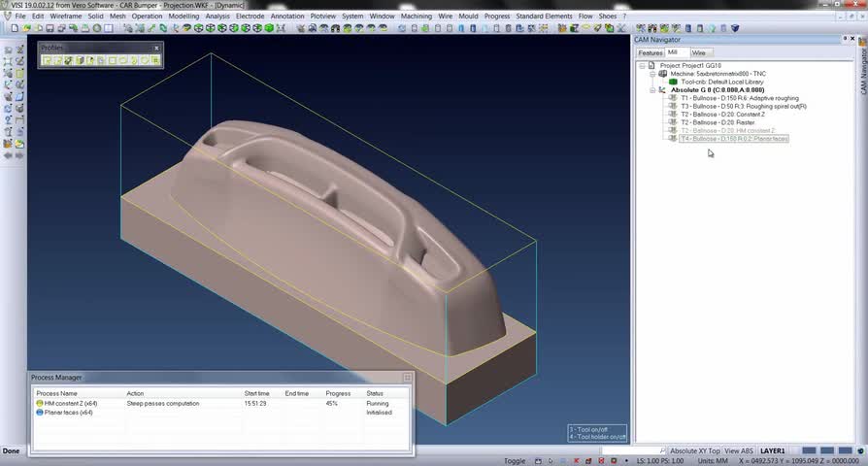Viewport: 868px width, 466px height.
Task: Click the New file icon in the toolbar
Action: pos(15,28)
